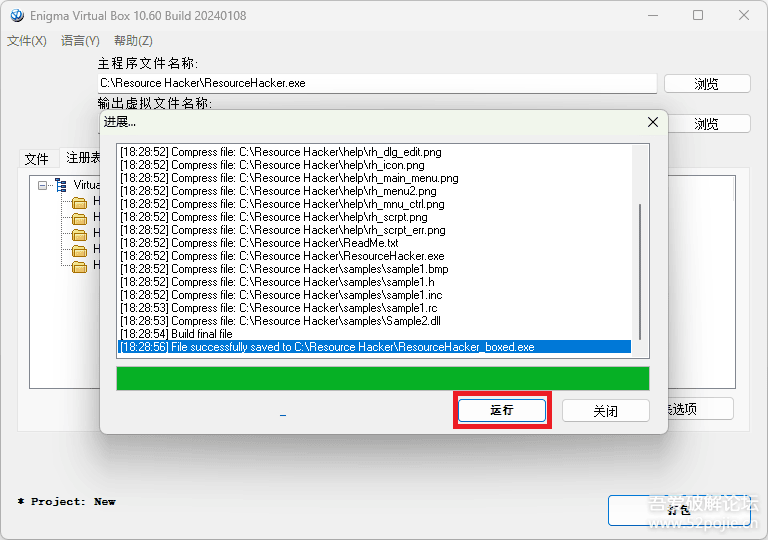768x540 pixels.
Task: Click the green progress bar
Action: tap(383, 378)
